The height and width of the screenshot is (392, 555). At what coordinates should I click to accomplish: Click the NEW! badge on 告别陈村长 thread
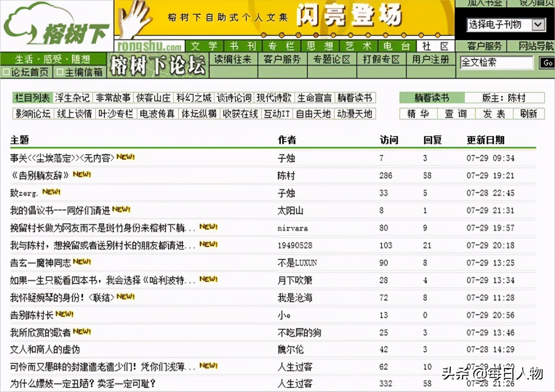(66, 315)
